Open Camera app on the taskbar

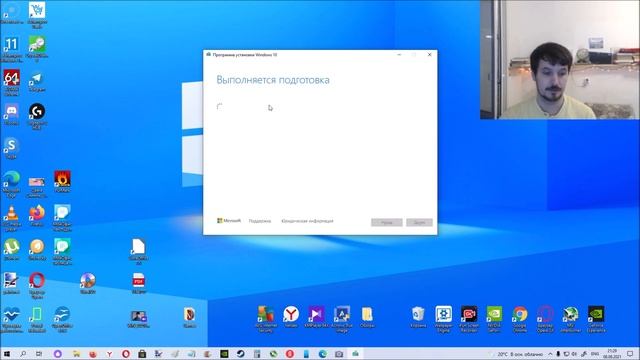(x=339, y=354)
